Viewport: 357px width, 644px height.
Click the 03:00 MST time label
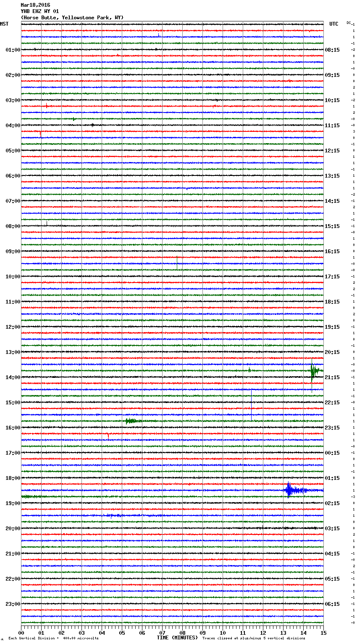click(x=13, y=100)
